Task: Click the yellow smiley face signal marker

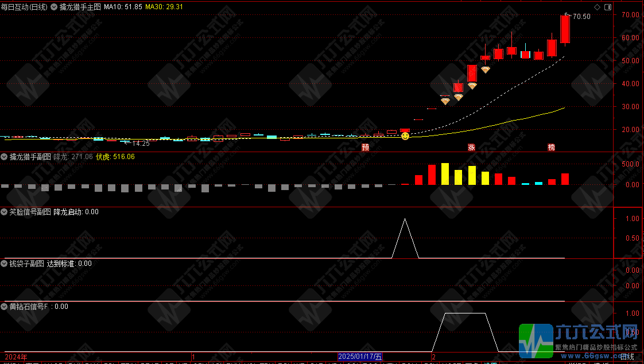Action: pyautogui.click(x=405, y=136)
